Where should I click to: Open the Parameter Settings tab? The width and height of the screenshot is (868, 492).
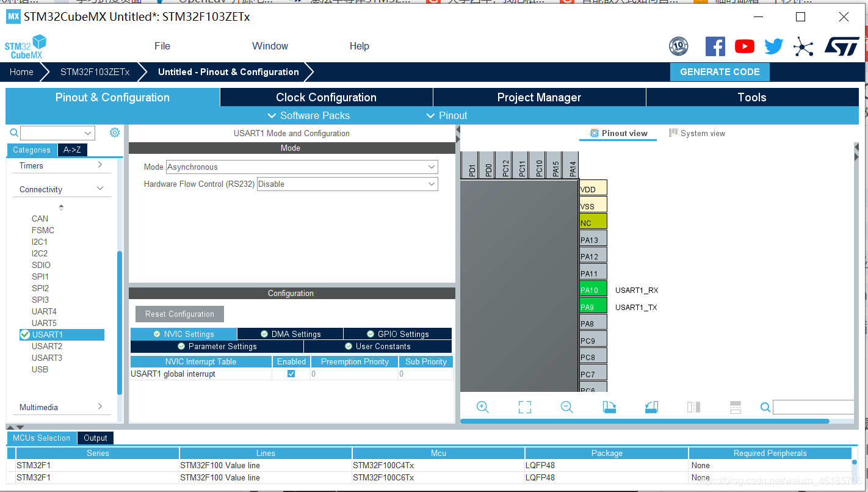tap(217, 346)
